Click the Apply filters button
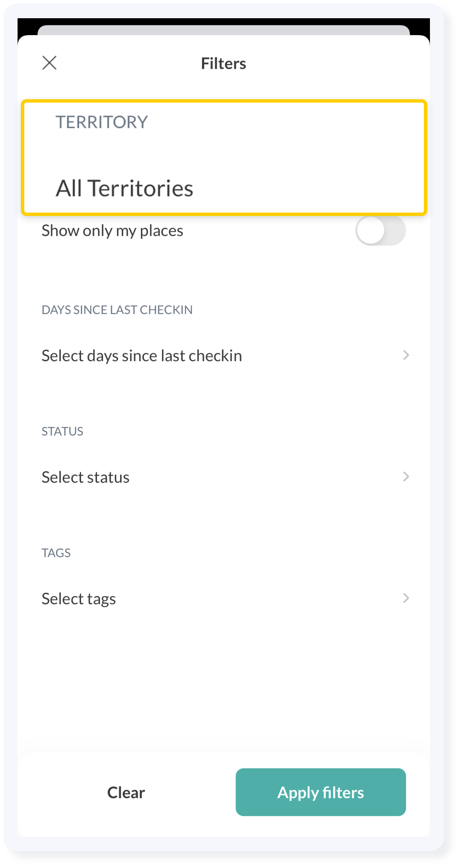The width and height of the screenshot is (461, 868). (321, 792)
